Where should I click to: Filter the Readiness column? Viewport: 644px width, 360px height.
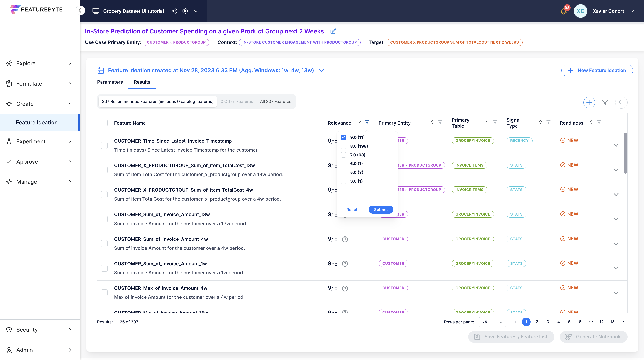(x=599, y=122)
